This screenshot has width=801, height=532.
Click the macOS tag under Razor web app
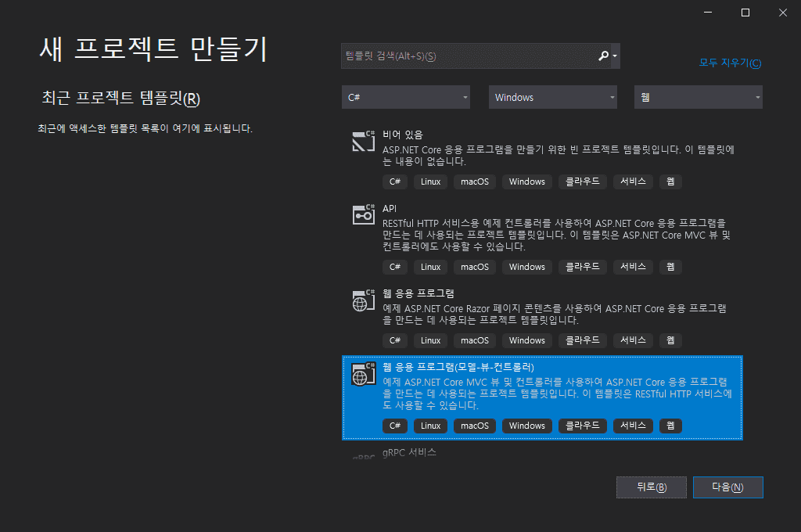coord(475,340)
